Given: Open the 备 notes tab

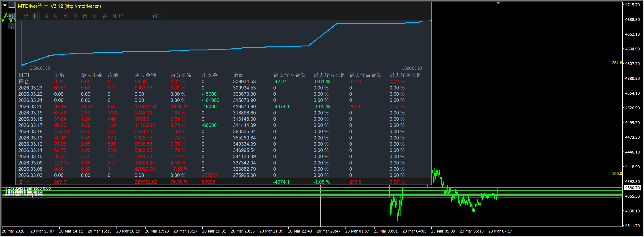Looking at the screenshot, I should point(105,16).
